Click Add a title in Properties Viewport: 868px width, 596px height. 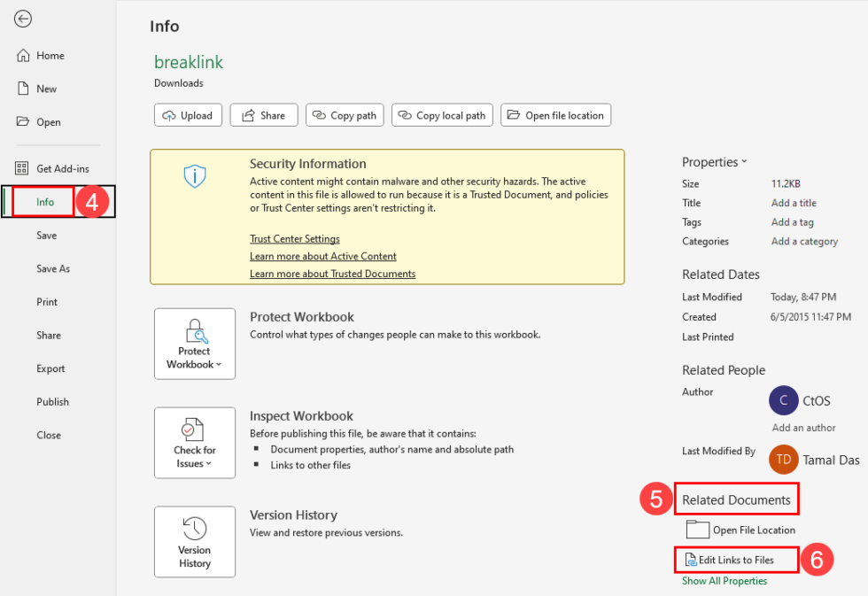point(793,203)
